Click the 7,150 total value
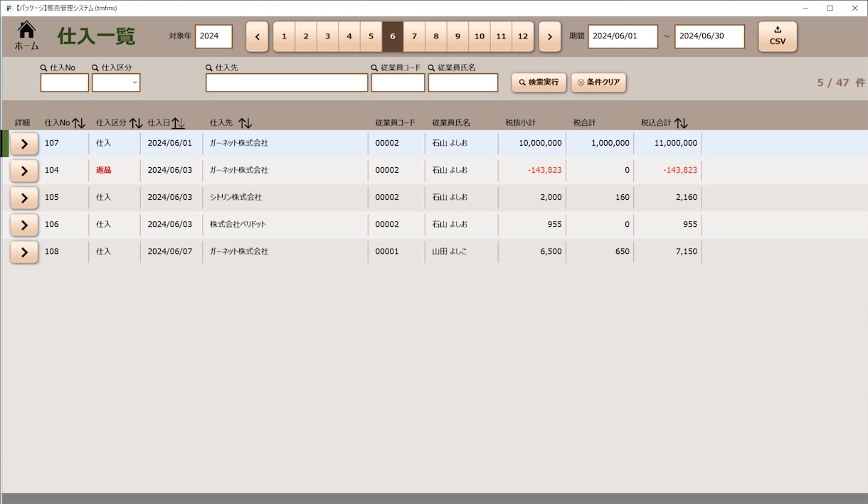The height and width of the screenshot is (504, 868). pos(687,252)
